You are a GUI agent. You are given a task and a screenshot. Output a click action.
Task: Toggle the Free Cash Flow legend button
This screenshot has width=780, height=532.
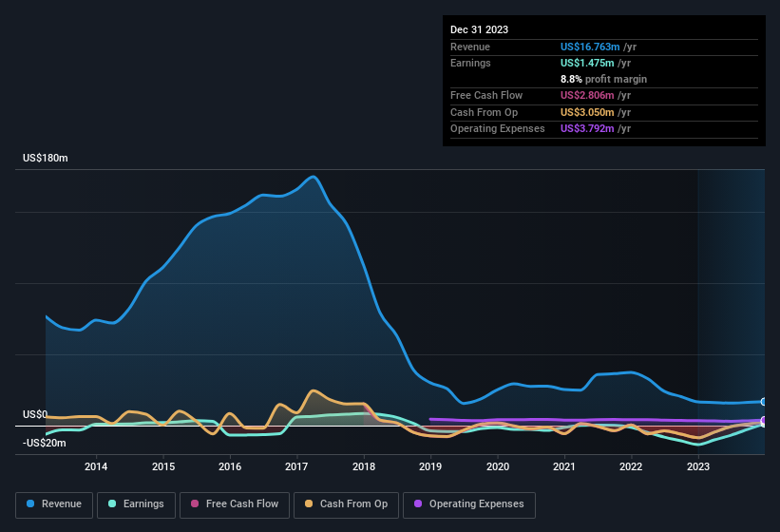[235, 504]
